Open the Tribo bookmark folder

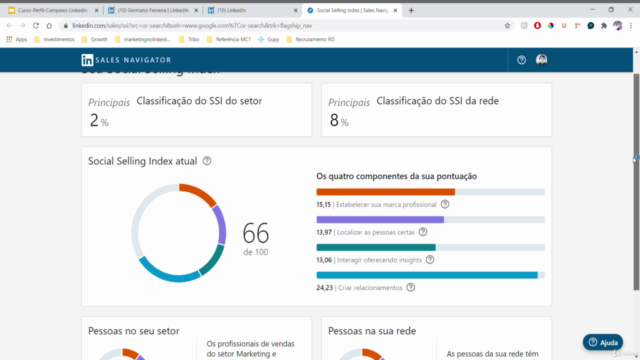pyautogui.click(x=189, y=39)
